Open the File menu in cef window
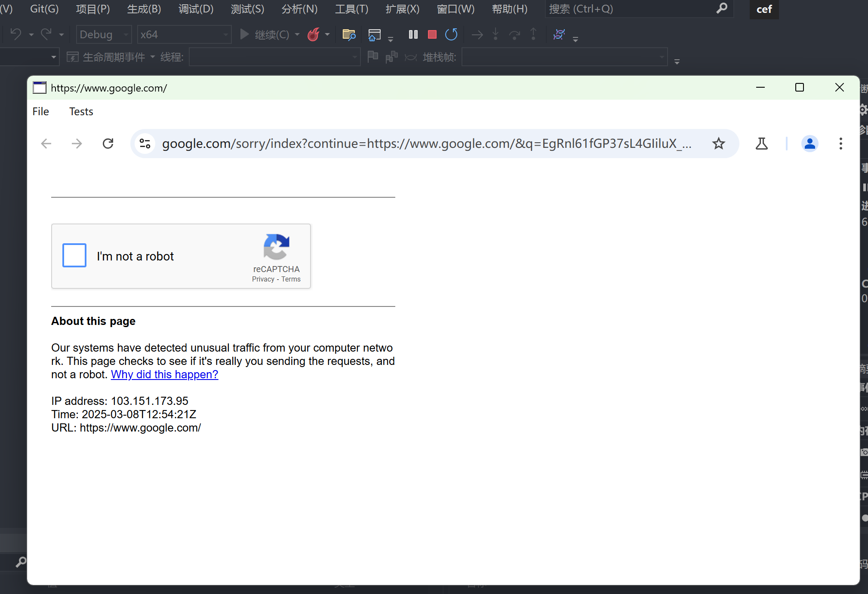Image resolution: width=868 pixels, height=594 pixels. point(41,111)
